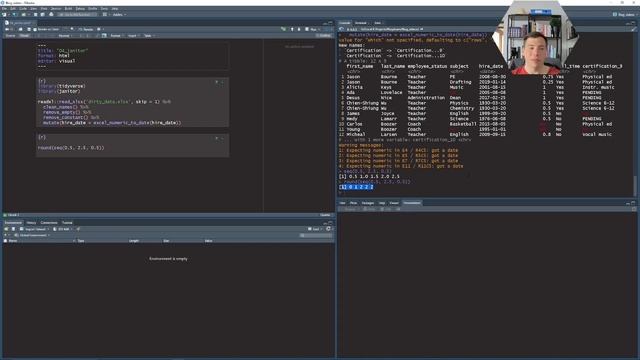Go back to previous source location
This screenshot has height=360, width=640.
pos(7,29)
